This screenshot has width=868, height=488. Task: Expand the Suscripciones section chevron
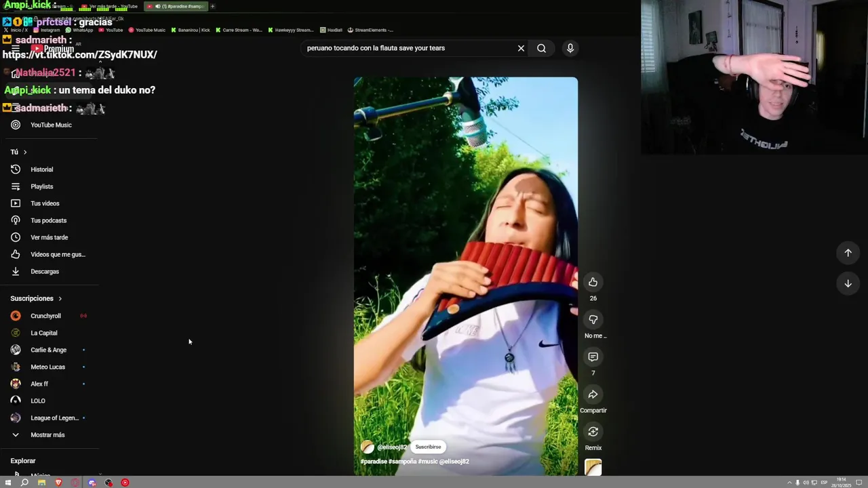60,298
